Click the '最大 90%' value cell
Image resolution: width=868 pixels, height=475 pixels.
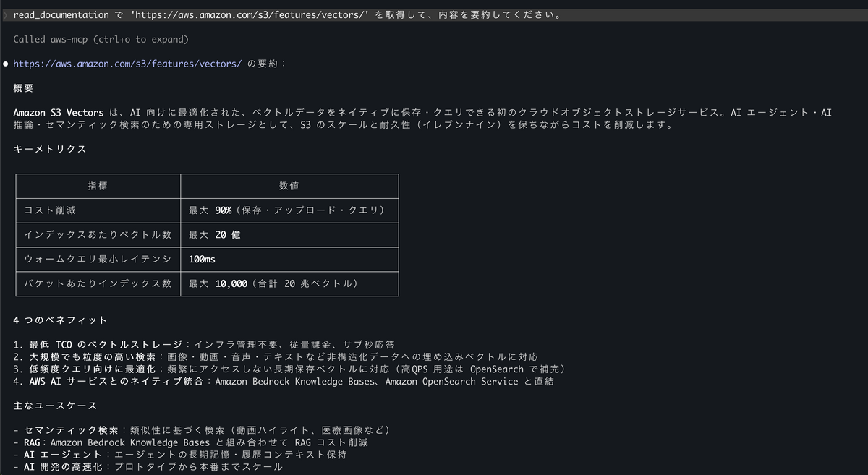[x=289, y=210]
